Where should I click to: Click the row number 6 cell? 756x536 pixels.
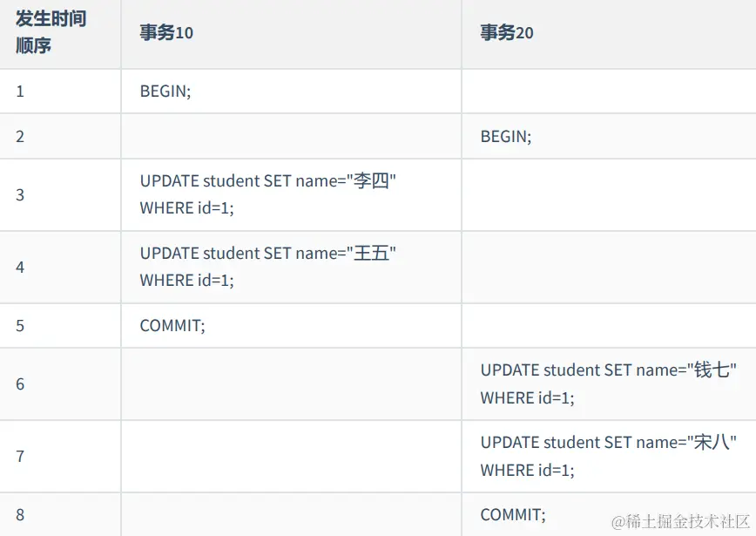tap(20, 383)
